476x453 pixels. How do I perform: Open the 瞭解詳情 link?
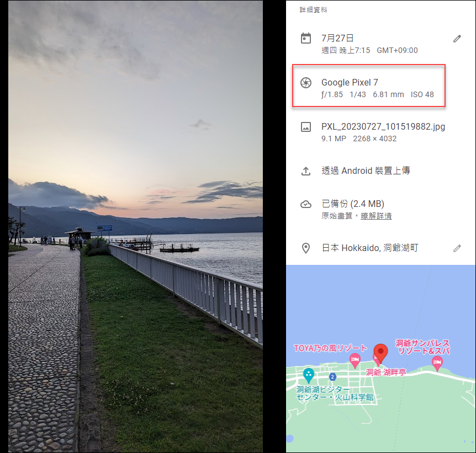point(376,216)
